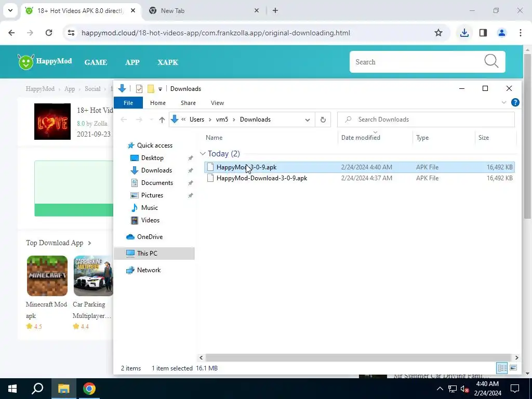
Task: Click Explorer New folder quick access icon
Action: (x=151, y=89)
